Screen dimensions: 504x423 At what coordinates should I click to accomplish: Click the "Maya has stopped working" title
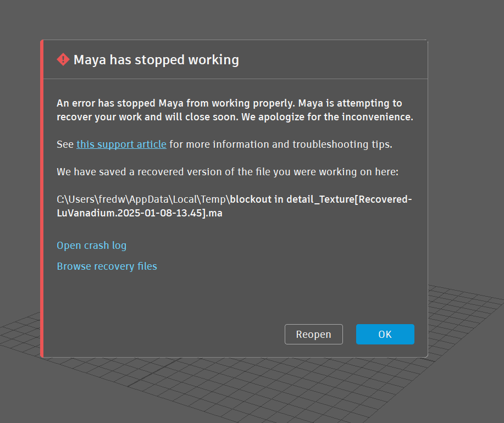click(156, 60)
